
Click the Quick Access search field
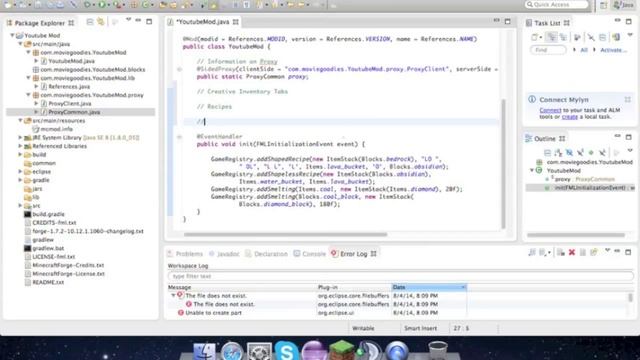[x=557, y=4]
